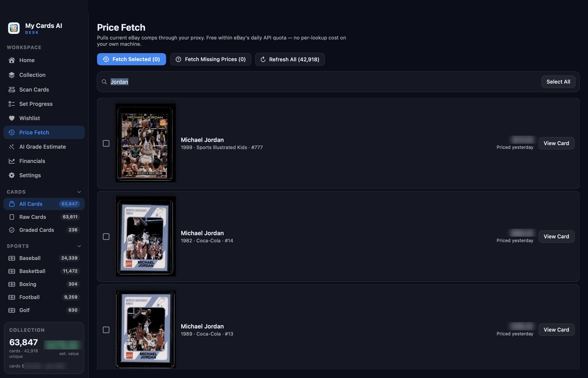588x378 pixels.
Task: Click '1999 · Sports Illustrated Kids · #777' text
Action: (222, 147)
